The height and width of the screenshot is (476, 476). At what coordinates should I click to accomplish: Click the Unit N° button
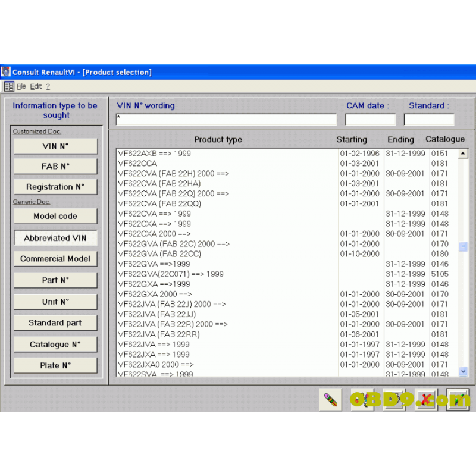pos(55,302)
